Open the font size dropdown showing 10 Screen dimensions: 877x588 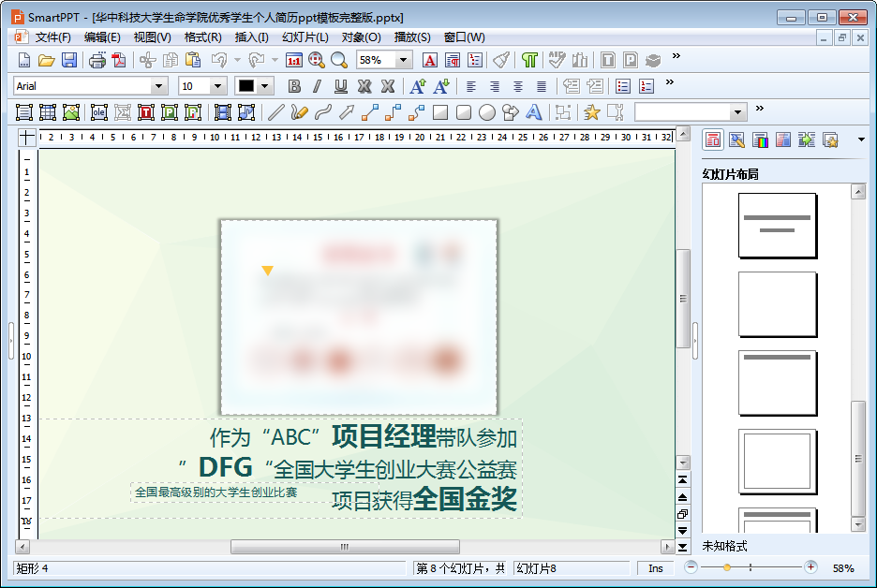pyautogui.click(x=217, y=86)
